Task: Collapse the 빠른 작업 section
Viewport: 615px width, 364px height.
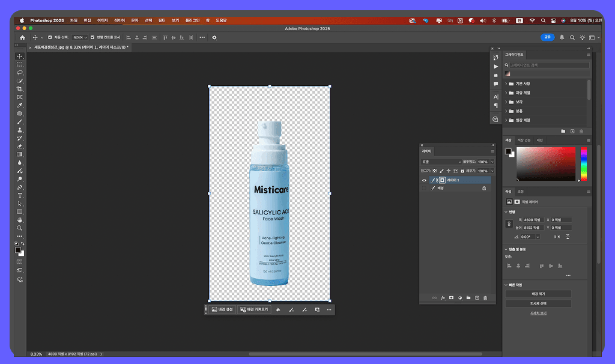Action: (x=506, y=285)
